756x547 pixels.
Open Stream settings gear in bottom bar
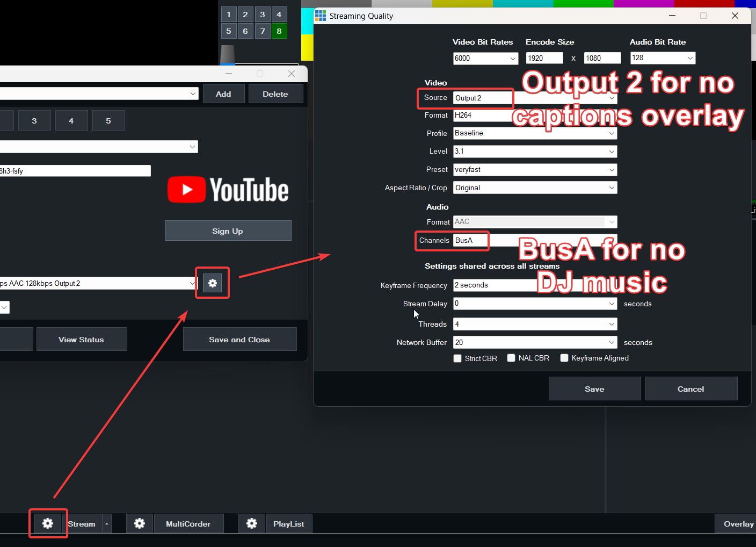pyautogui.click(x=48, y=523)
